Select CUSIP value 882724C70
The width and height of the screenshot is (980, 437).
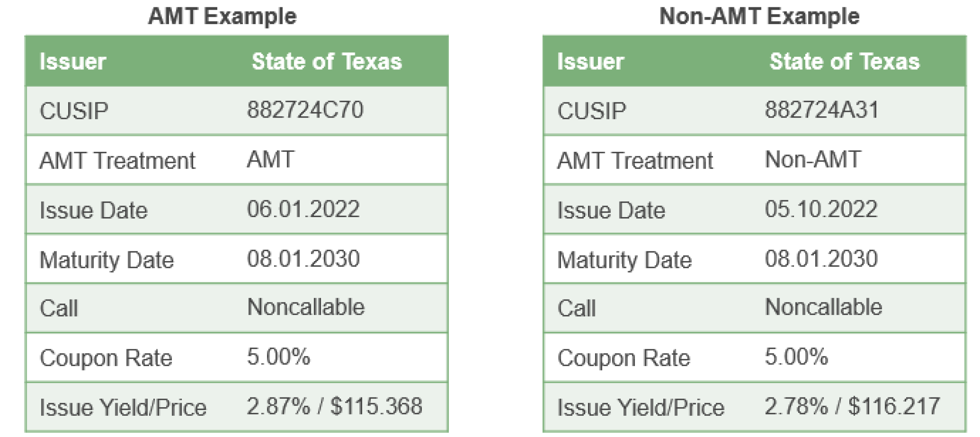[x=305, y=110]
